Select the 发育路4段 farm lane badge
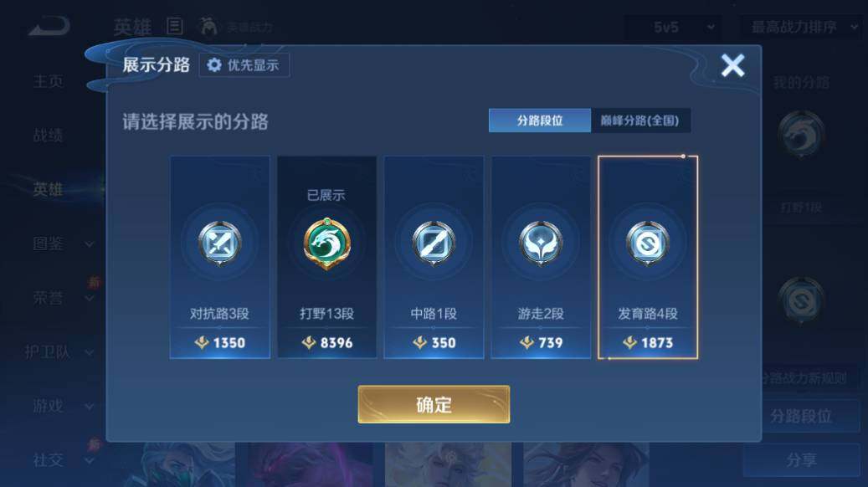This screenshot has width=868, height=487. pyautogui.click(x=648, y=243)
